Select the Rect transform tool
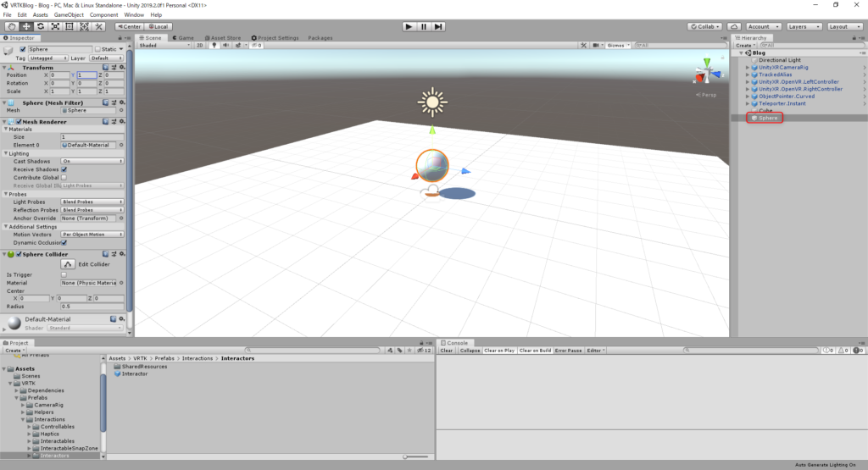868x470 pixels. point(70,26)
